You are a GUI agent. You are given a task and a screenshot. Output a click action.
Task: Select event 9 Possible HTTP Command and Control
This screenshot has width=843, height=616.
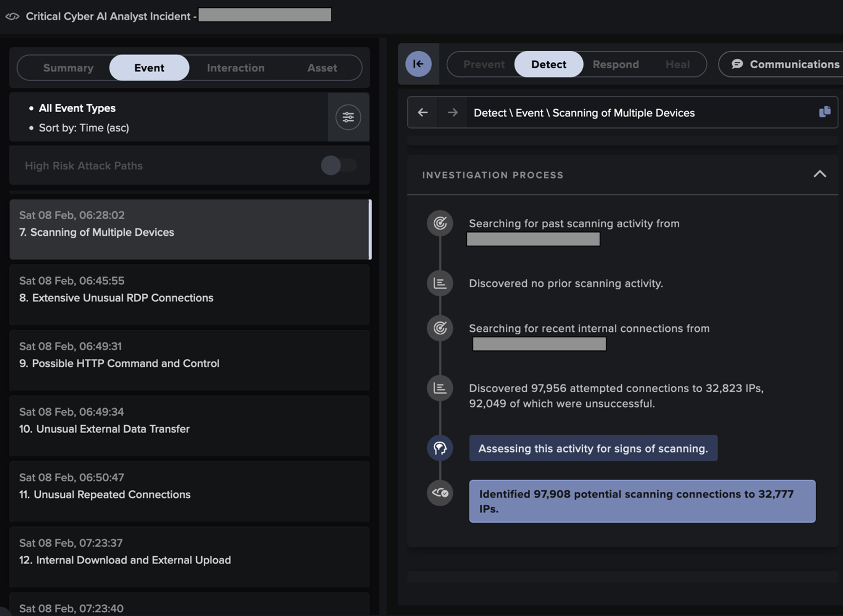click(x=190, y=360)
